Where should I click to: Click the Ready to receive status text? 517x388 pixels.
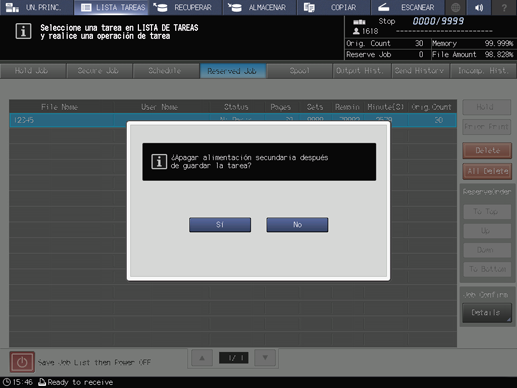80,382
